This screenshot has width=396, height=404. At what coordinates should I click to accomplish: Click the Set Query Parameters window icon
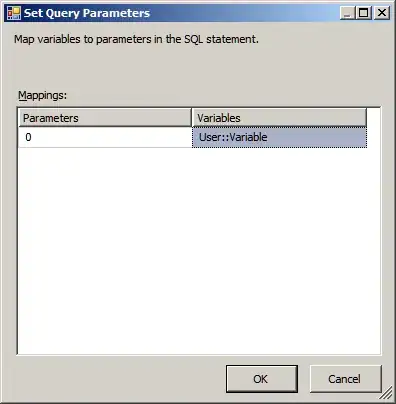point(14,13)
